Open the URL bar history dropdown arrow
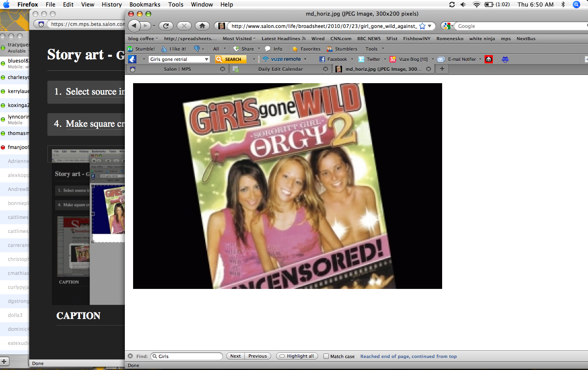Viewport: 588px width, 370px height. (429, 26)
